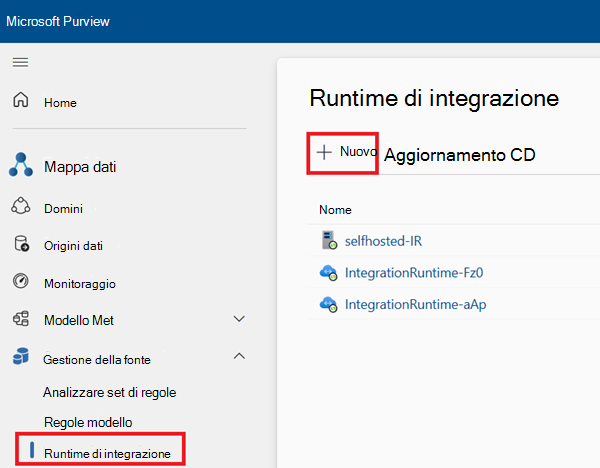This screenshot has width=600, height=468.
Task: Open Origini dati page
Action: coord(73,246)
